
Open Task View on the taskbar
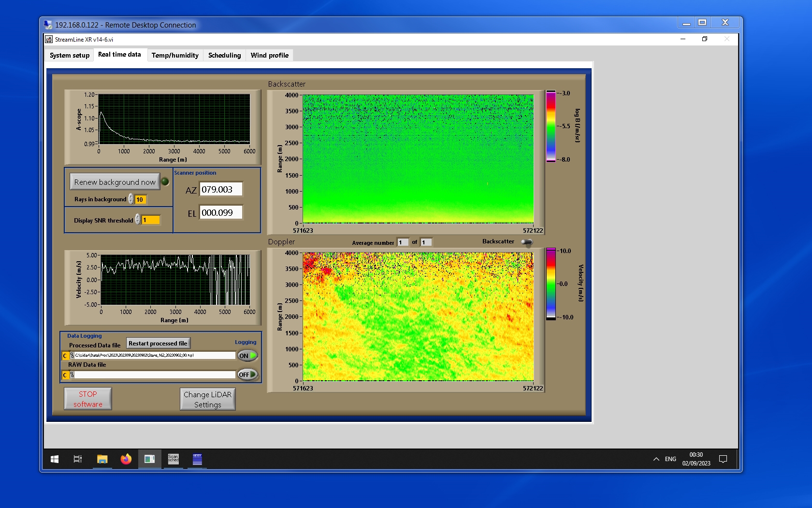click(x=77, y=459)
